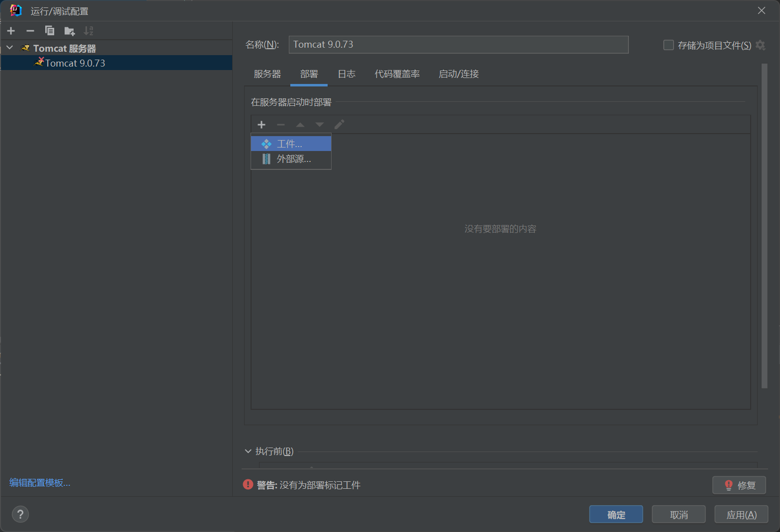Move deployment item up arrow
780x532 pixels.
[300, 125]
